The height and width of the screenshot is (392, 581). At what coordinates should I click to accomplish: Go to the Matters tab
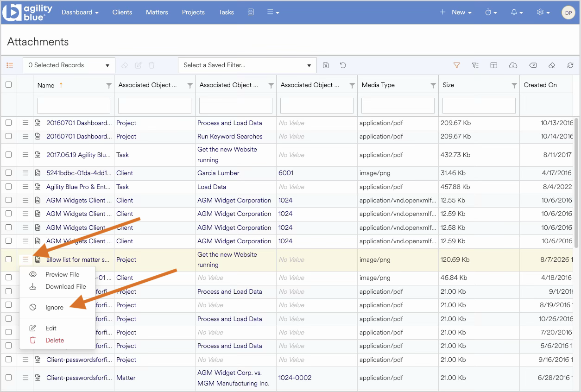(157, 13)
